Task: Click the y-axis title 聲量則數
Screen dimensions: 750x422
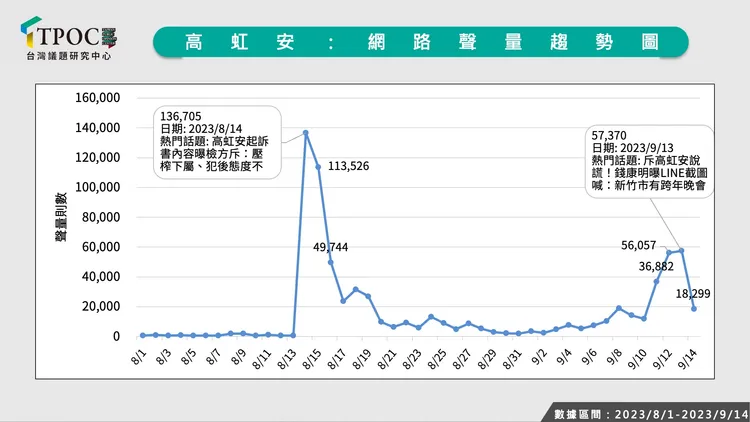Action: click(x=61, y=217)
